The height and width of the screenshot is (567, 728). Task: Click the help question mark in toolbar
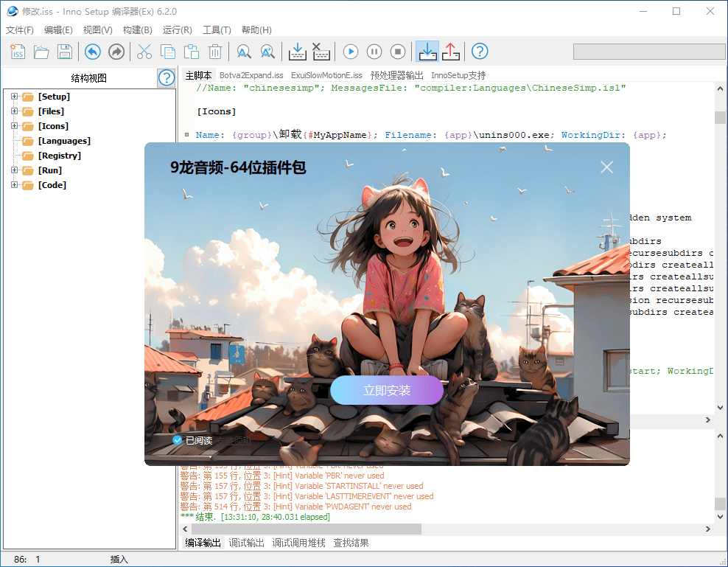[x=480, y=52]
